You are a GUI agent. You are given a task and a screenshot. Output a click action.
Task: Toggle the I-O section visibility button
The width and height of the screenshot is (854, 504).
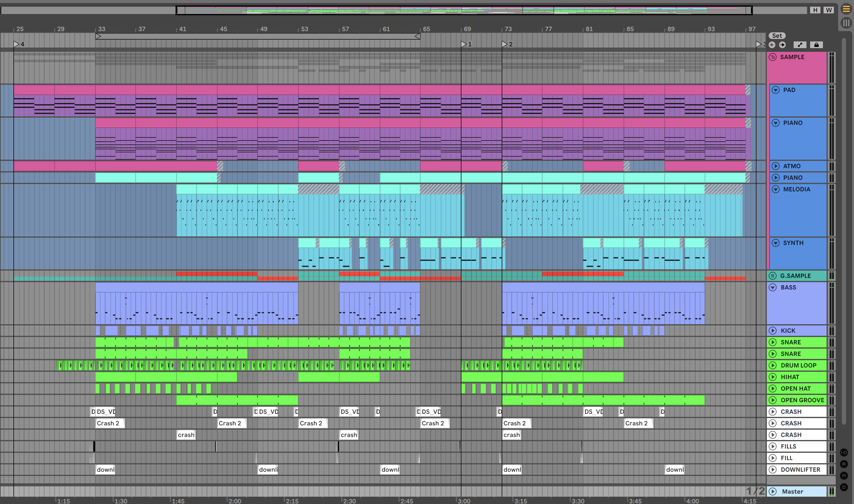coord(844,453)
